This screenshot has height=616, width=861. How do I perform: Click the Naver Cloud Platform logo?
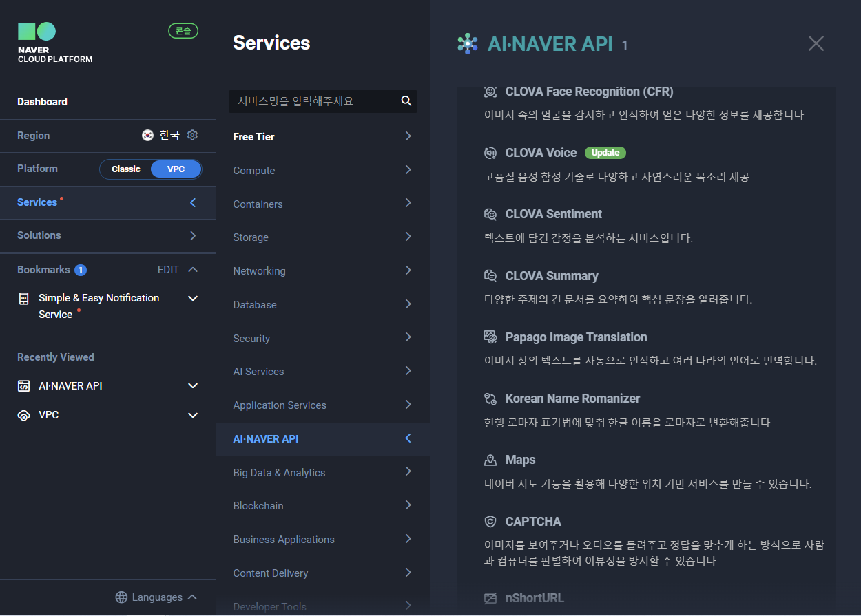pos(54,43)
